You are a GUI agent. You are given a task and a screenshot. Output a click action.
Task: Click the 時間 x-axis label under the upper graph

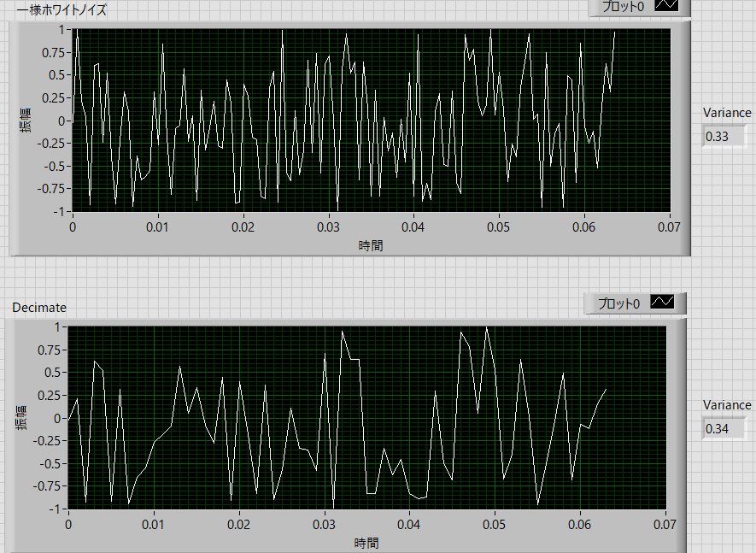[371, 245]
